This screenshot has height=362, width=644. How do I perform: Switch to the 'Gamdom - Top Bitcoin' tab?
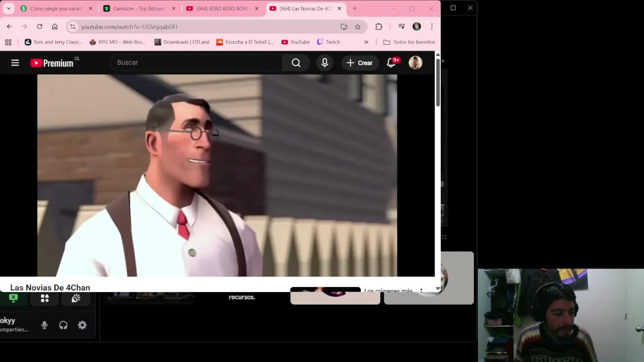pos(139,9)
